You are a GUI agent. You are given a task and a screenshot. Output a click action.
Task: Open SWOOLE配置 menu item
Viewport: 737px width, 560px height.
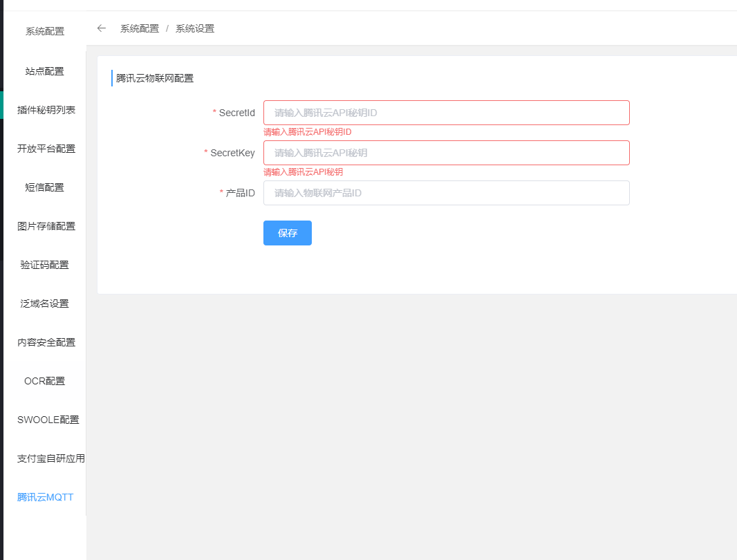[48, 420]
